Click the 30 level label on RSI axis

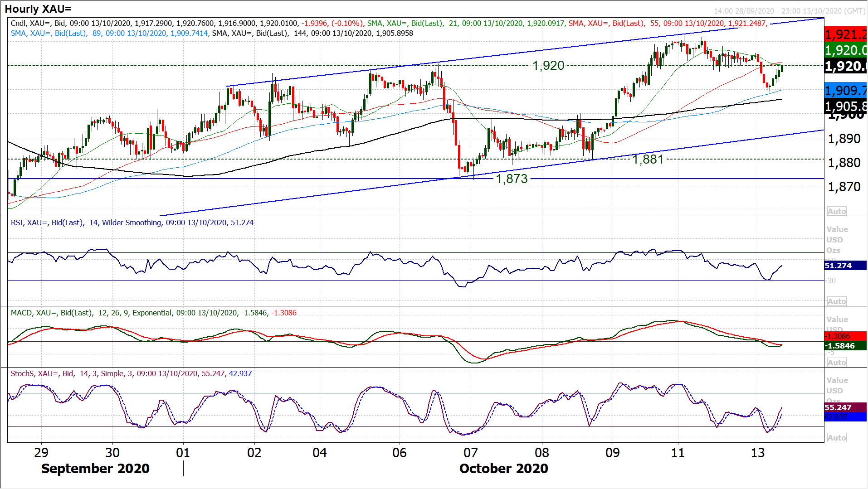831,281
